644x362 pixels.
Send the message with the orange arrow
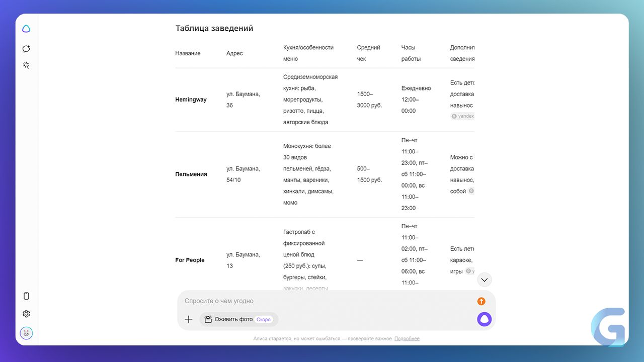(x=481, y=301)
